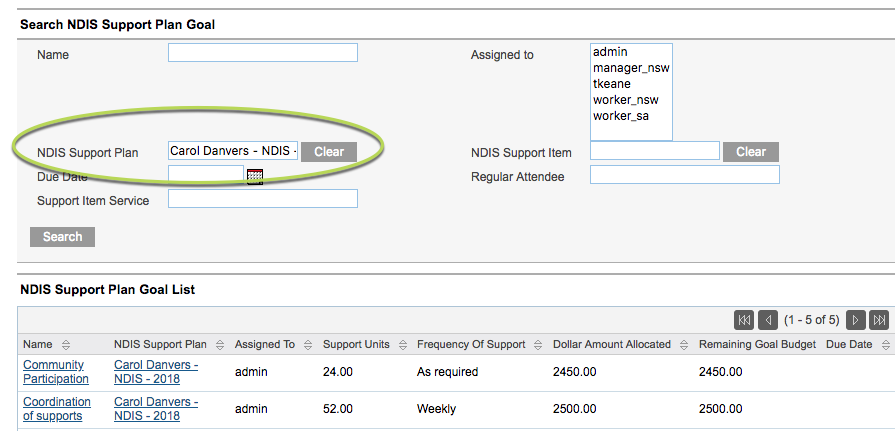Sort by Dollar Amount Allocated column arrows

click(683, 345)
